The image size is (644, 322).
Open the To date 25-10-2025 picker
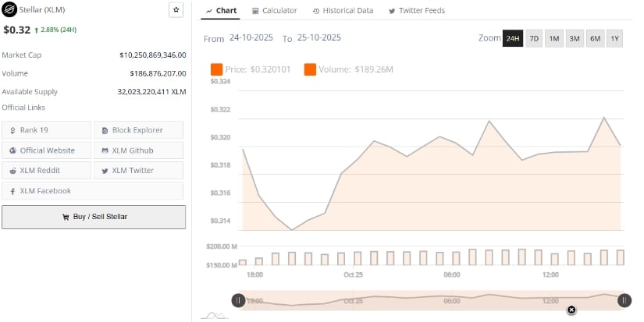319,38
